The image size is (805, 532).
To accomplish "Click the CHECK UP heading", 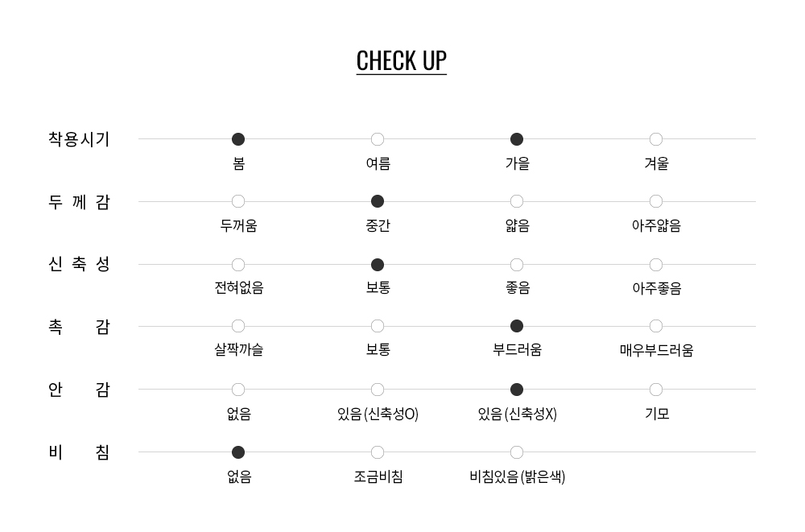I will [401, 60].
